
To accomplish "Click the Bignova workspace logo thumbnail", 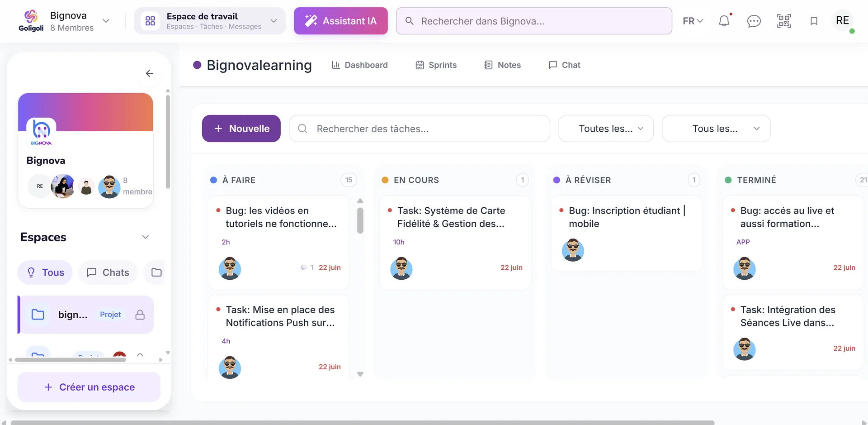I will point(42,132).
